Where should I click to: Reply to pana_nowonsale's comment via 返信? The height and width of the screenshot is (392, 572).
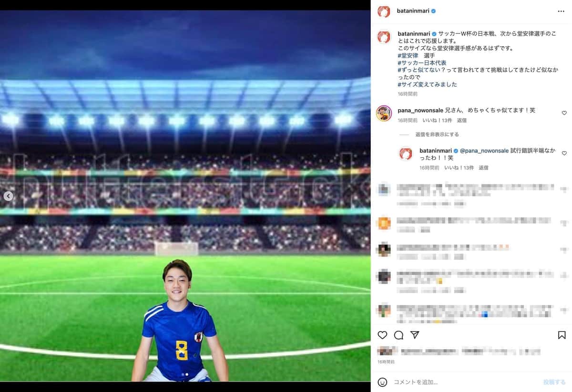pyautogui.click(x=461, y=121)
